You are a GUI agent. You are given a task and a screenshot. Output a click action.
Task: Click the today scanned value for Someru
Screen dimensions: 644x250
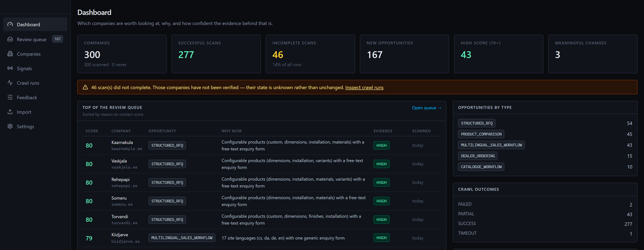tap(418, 201)
